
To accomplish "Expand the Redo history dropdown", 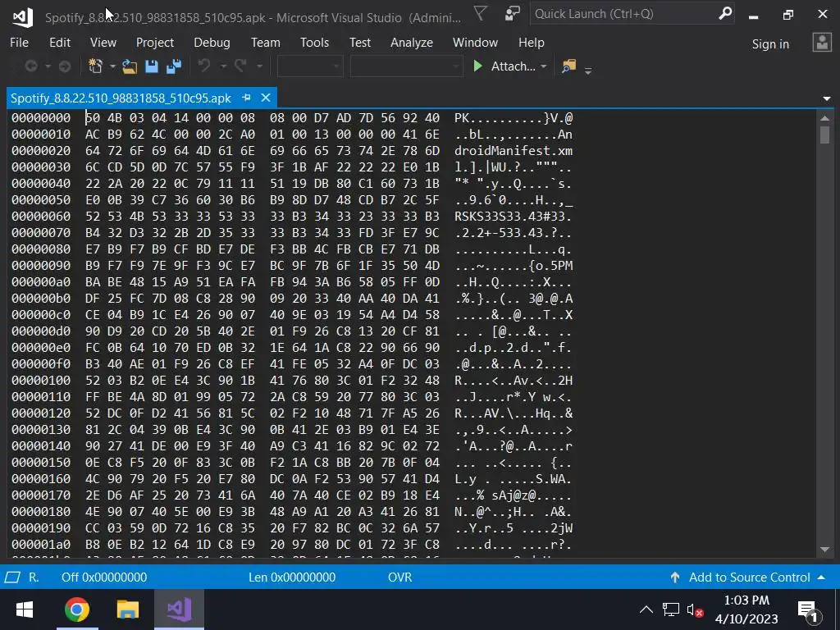I will 259,66.
